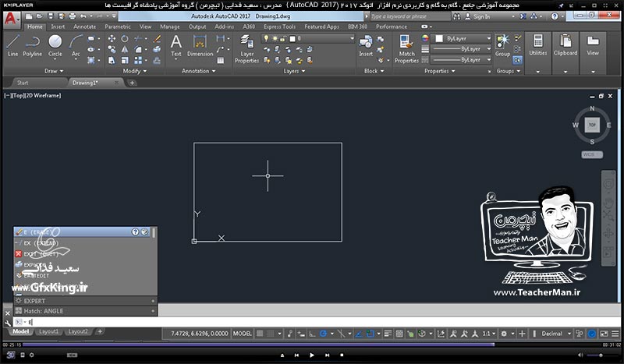Click the Erase tool in Modify panel
The width and height of the screenshot is (624, 364).
click(158, 39)
